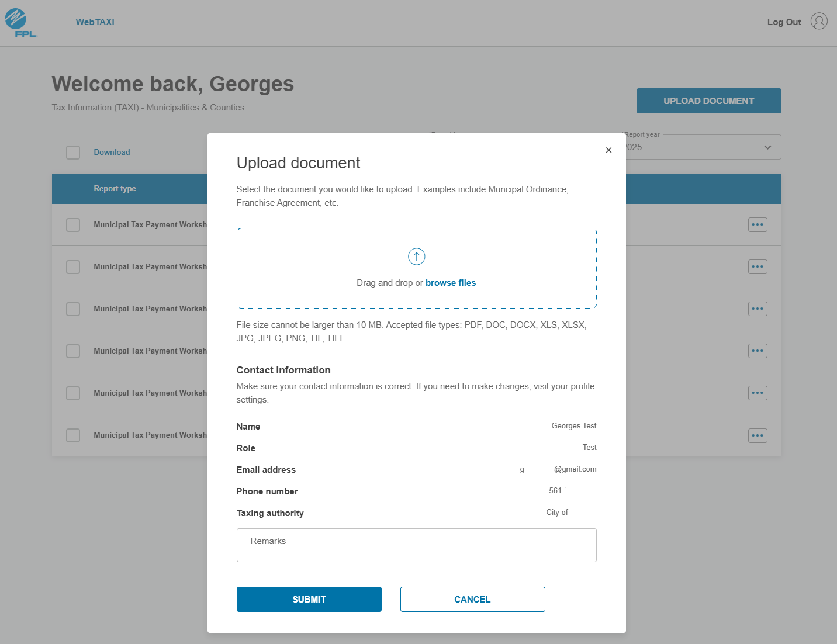Open more options on fourth worksheet row
The width and height of the screenshot is (837, 644).
(758, 351)
